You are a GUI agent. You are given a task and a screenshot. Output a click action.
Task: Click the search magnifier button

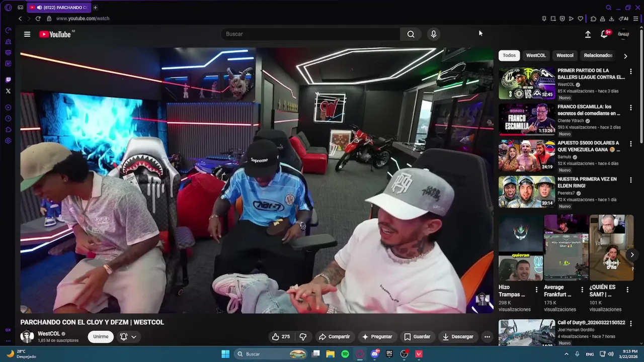[x=411, y=34]
